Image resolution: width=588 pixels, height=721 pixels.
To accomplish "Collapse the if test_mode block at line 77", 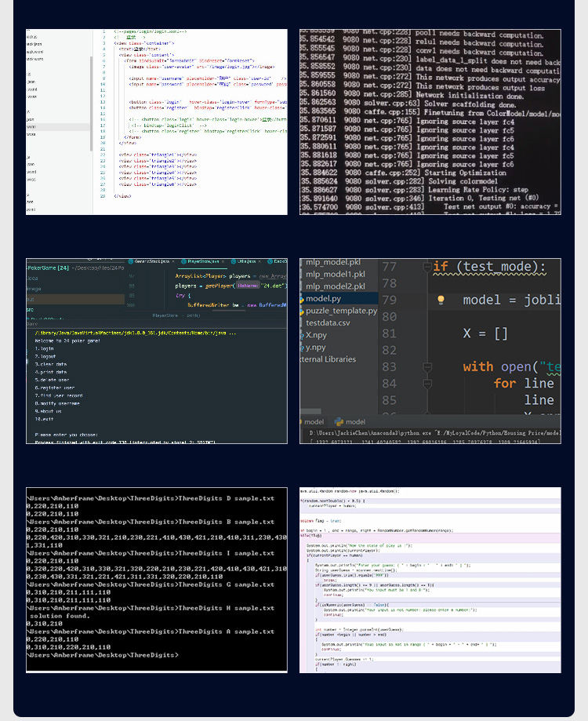I will coord(427,266).
